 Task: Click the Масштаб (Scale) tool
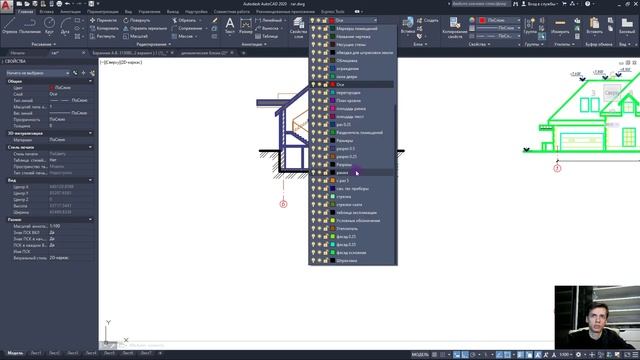136,36
